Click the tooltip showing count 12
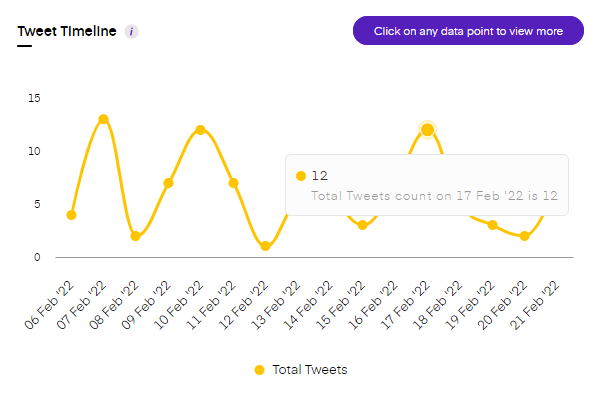This screenshot has width=603, height=417. pos(427,185)
